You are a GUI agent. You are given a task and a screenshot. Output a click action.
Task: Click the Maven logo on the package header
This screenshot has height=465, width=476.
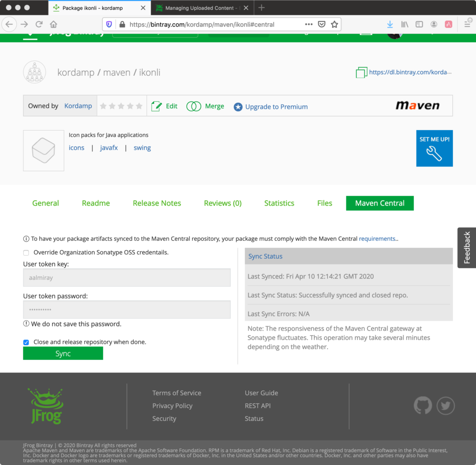tap(417, 106)
